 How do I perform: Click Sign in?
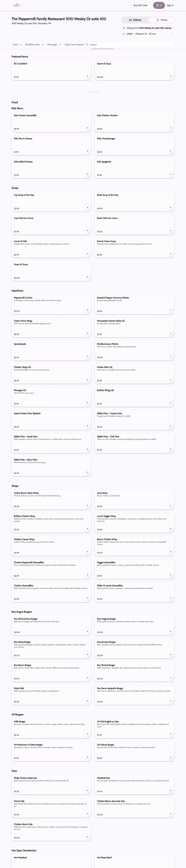pyautogui.click(x=170, y=5)
